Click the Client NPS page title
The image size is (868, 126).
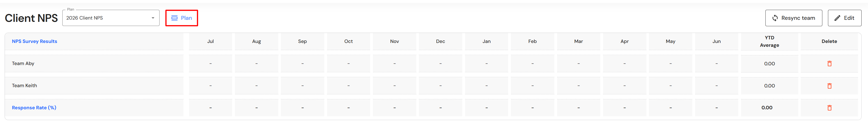pyautogui.click(x=31, y=18)
